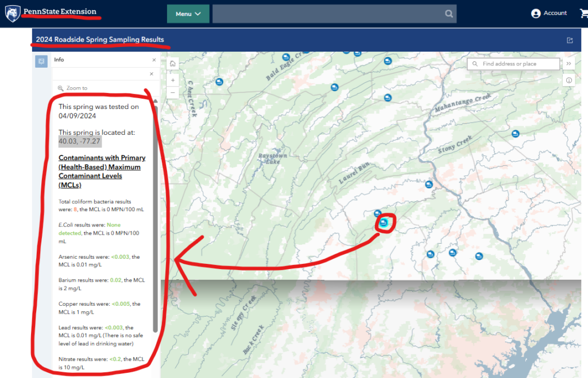Image resolution: width=588 pixels, height=378 pixels.
Task: Open the shopping cart icon
Action: pyautogui.click(x=584, y=14)
